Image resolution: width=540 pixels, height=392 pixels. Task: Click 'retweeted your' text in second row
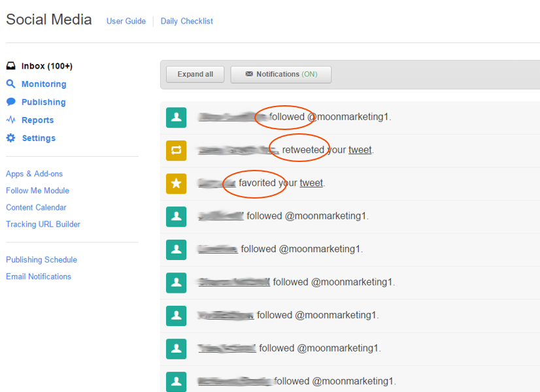(x=314, y=150)
